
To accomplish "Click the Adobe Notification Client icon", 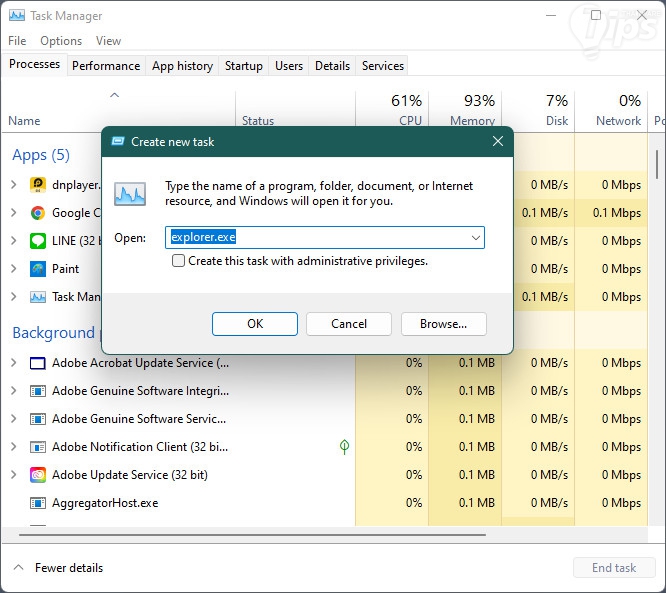I will (x=38, y=447).
